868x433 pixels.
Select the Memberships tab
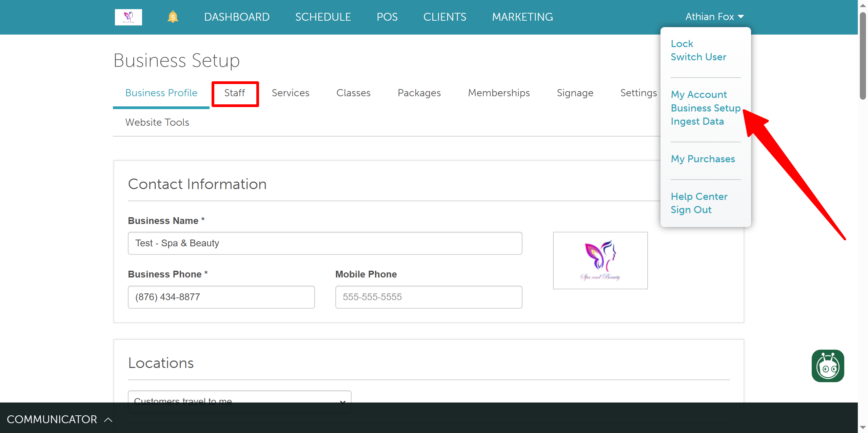tap(498, 93)
